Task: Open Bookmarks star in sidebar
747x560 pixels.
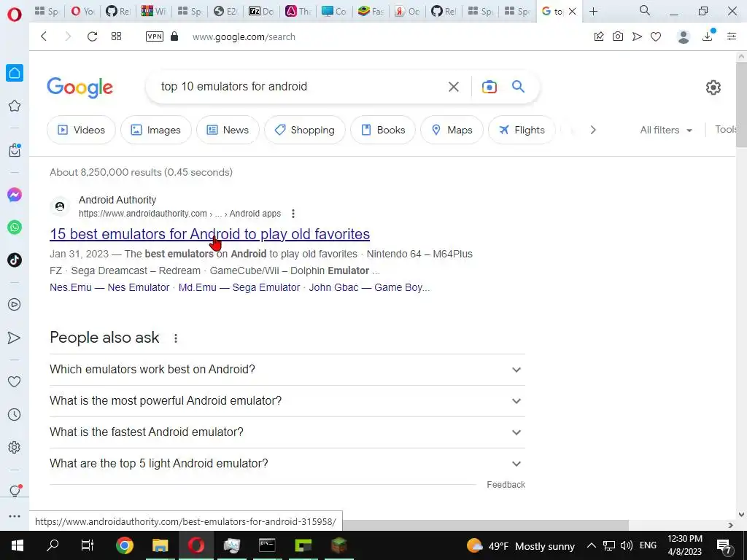Action: click(x=15, y=106)
